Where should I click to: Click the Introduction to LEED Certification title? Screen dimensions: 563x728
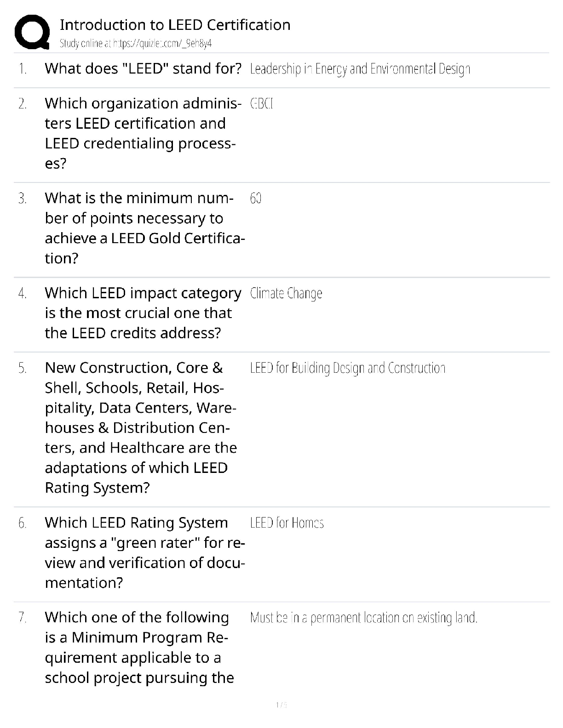click(x=175, y=25)
